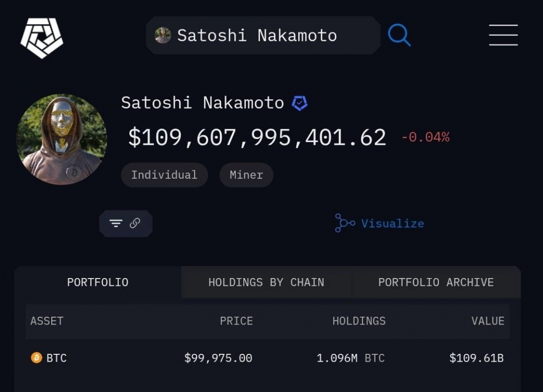Click the blue verified badge beside the name
This screenshot has width=543, height=392.
point(299,103)
